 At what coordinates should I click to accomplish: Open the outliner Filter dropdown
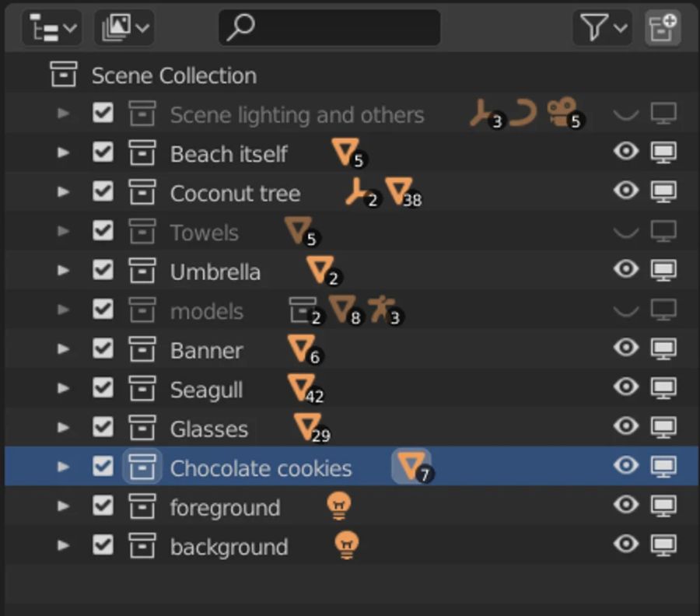point(601,29)
